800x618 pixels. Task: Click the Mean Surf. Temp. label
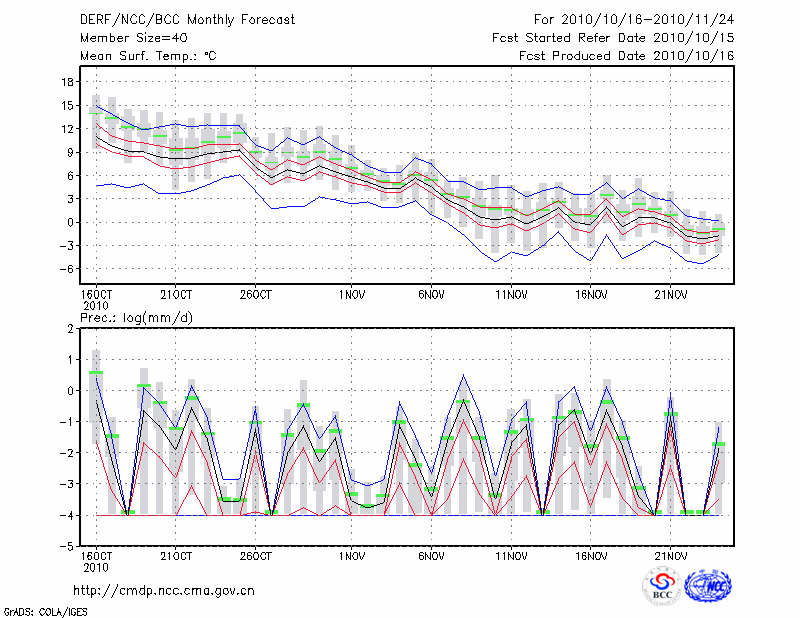click(x=148, y=56)
